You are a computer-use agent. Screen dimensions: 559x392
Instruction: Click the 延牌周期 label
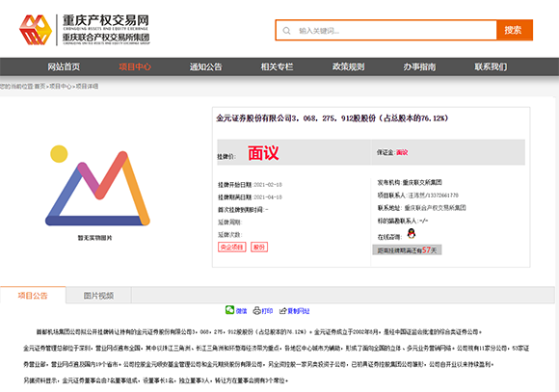click(230, 222)
